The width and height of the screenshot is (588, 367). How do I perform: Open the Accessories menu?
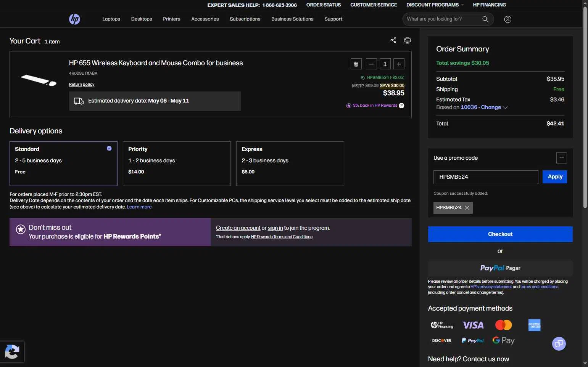[205, 19]
